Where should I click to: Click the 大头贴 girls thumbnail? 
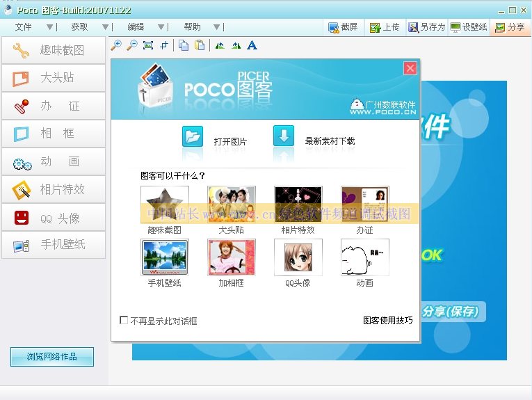pos(232,205)
